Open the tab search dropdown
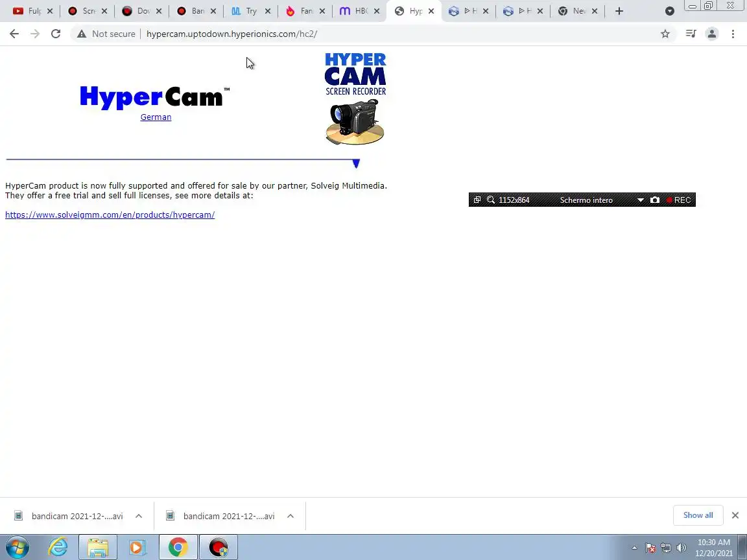The width and height of the screenshot is (747, 560). click(x=669, y=11)
